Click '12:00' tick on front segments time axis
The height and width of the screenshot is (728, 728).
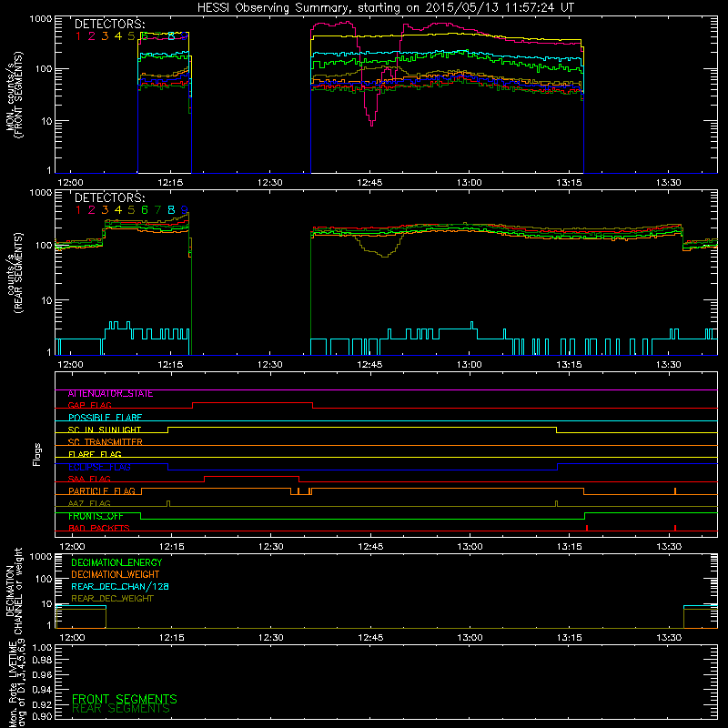(70, 183)
